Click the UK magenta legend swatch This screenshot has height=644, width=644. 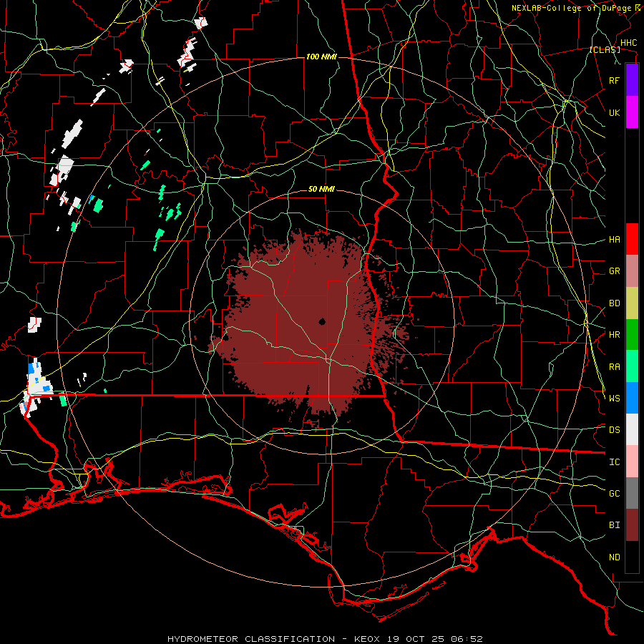632,112
